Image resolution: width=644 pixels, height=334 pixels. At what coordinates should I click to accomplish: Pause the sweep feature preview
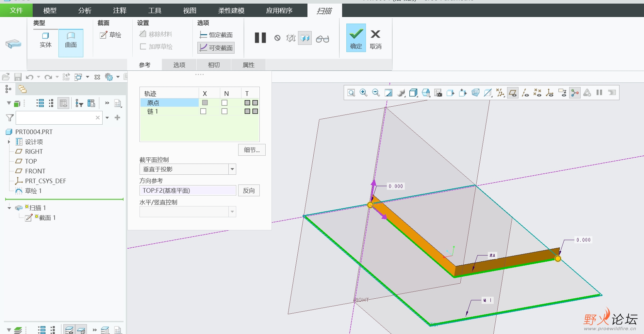tap(260, 38)
